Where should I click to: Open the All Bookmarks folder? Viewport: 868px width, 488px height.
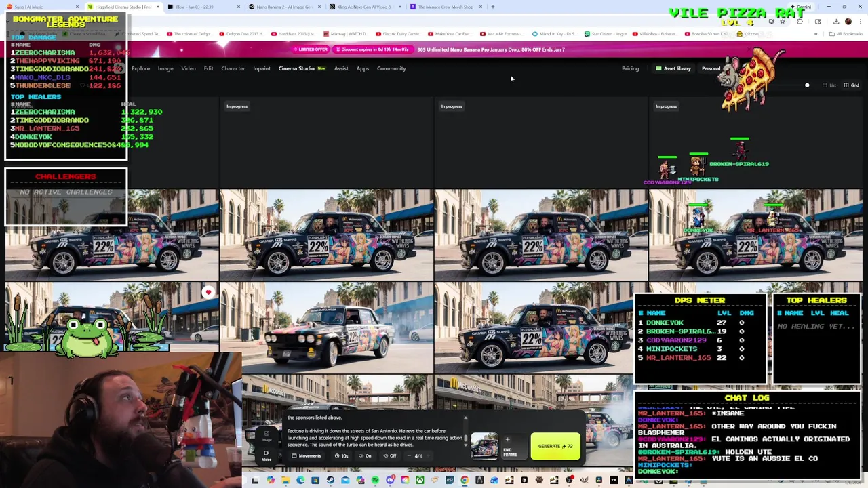(x=846, y=33)
